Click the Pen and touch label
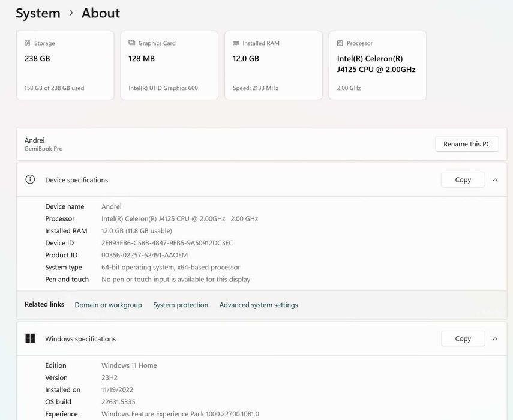The width and height of the screenshot is (513, 420). (x=67, y=279)
